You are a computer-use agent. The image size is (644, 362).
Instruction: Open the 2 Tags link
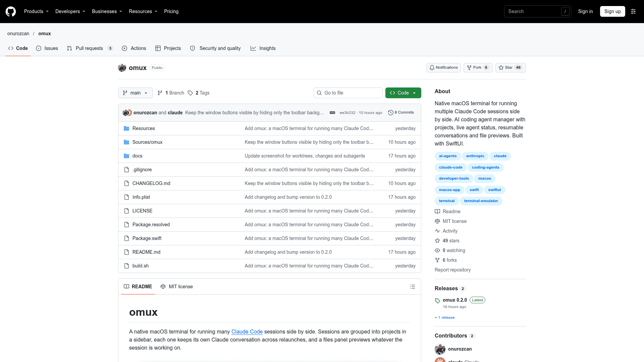coord(199,93)
